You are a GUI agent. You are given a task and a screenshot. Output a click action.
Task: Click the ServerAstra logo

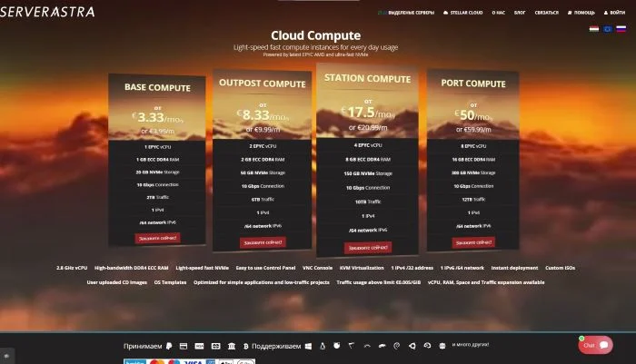[x=47, y=12]
